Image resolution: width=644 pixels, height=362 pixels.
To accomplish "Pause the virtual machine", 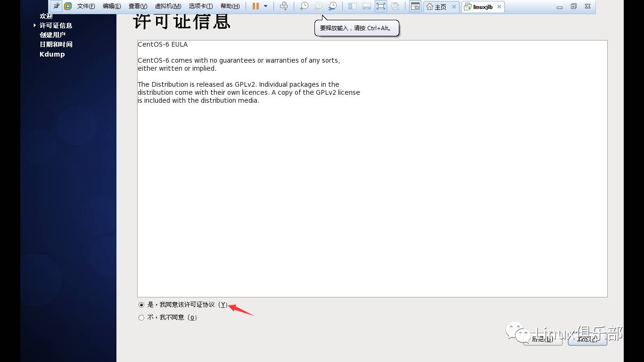I will tap(256, 6).
